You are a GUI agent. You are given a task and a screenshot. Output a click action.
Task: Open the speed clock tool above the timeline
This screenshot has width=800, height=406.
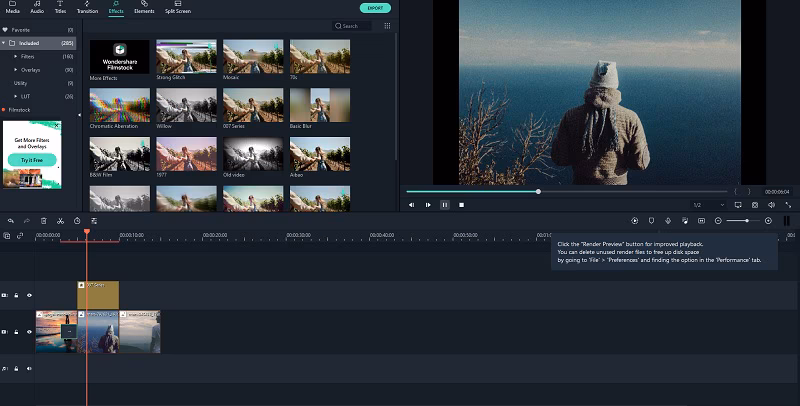click(77, 220)
